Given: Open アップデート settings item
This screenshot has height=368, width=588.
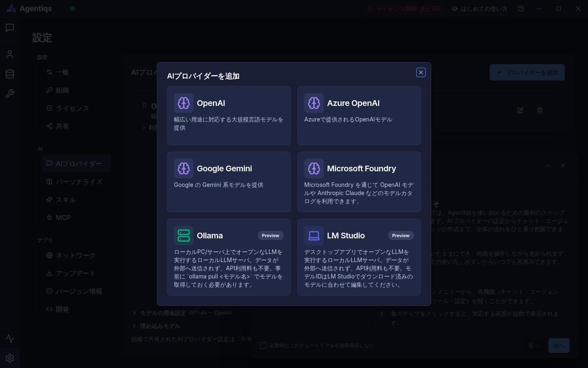Looking at the screenshot, I should [x=76, y=273].
